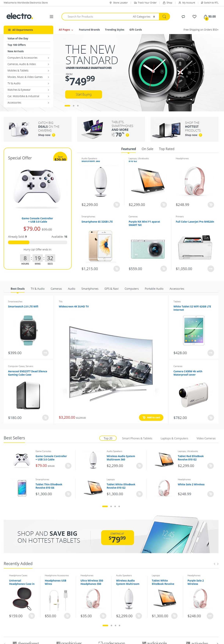Image resolution: width=224 pixels, height=644 pixels.
Task: Add White Solo headphones $248.99 to cart
Action: (210, 494)
